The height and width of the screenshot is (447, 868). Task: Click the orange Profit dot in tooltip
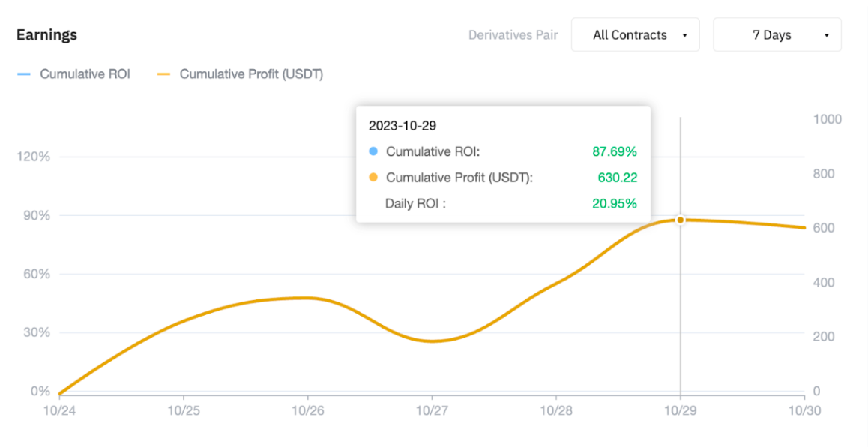point(373,178)
